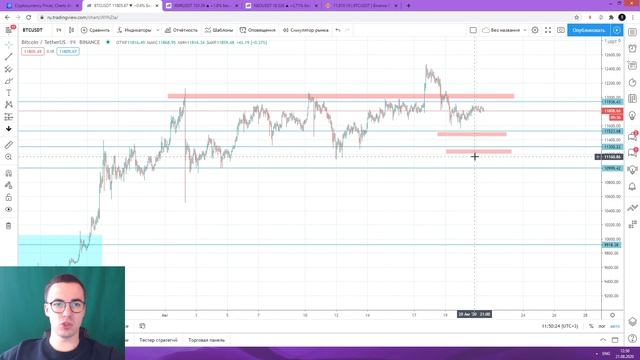Viewport: 640px width, 360px height.
Task: Open the watchlist panel in right sidebar
Action: tap(632, 32)
